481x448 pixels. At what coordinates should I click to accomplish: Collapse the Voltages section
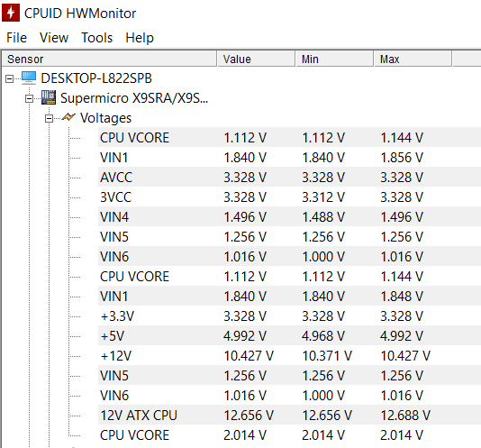click(49, 118)
